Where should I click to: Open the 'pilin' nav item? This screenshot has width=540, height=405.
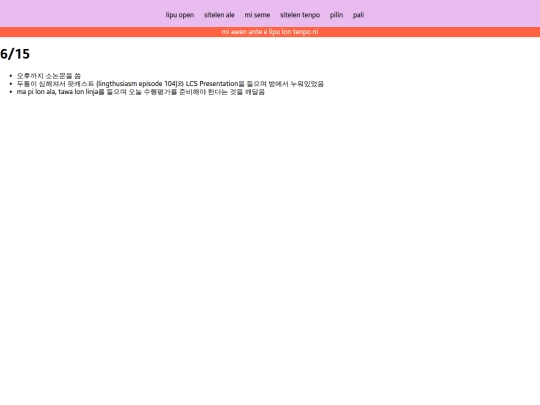tap(336, 15)
